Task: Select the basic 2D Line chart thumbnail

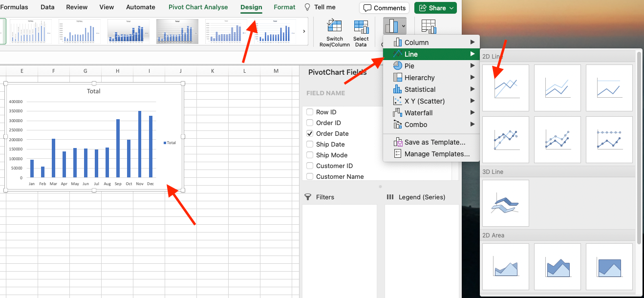Action: [x=506, y=88]
